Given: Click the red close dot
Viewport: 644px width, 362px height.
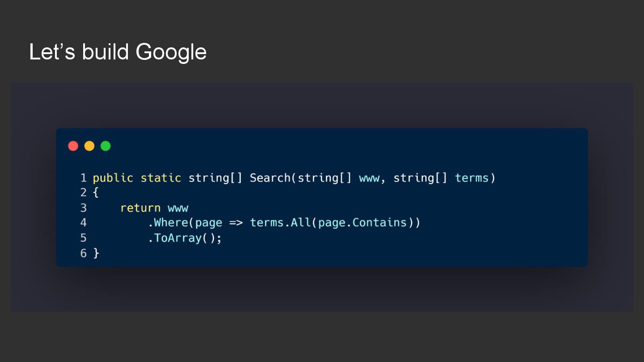Looking at the screenshot, I should tap(73, 146).
